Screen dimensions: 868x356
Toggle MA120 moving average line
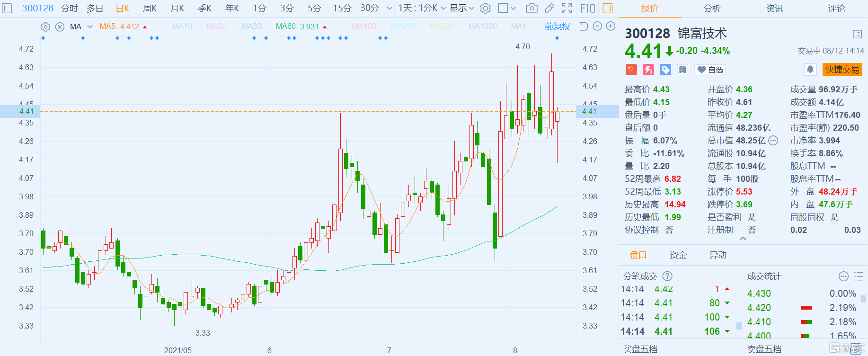pyautogui.click(x=364, y=27)
